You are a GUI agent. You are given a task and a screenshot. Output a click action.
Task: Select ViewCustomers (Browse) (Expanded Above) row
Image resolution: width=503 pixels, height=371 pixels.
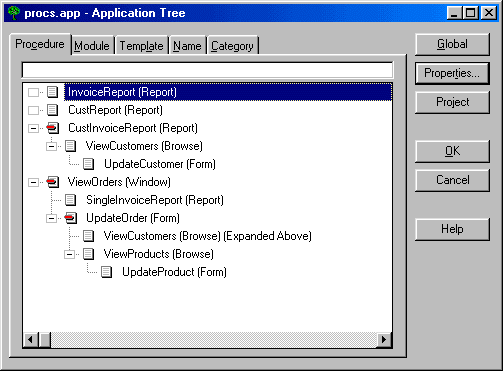click(x=207, y=236)
